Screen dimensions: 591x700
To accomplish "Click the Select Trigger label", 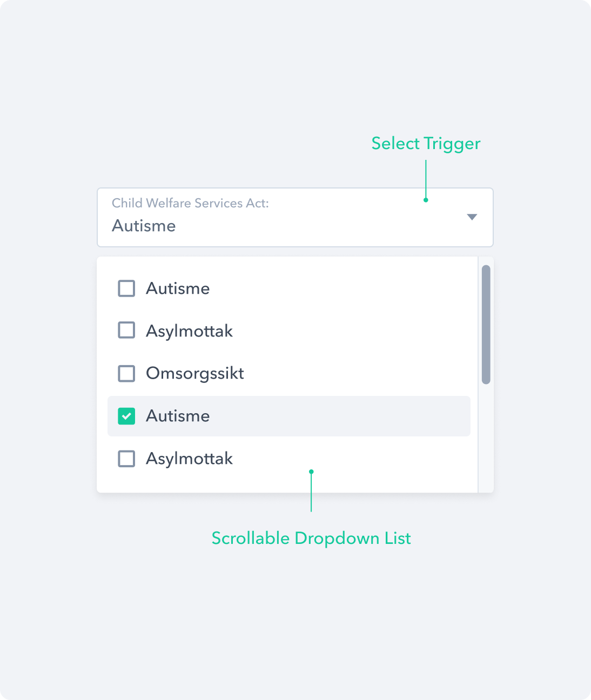I will [426, 144].
